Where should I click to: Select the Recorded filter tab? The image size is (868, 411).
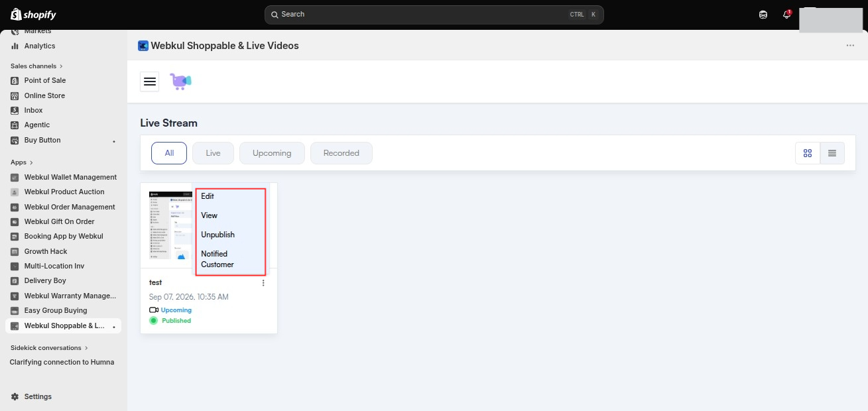341,153
